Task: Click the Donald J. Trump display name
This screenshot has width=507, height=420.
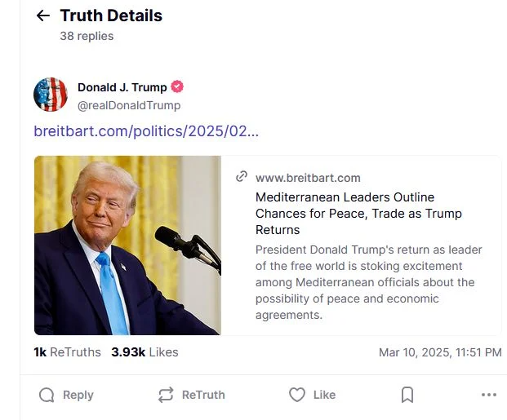Action: click(122, 87)
